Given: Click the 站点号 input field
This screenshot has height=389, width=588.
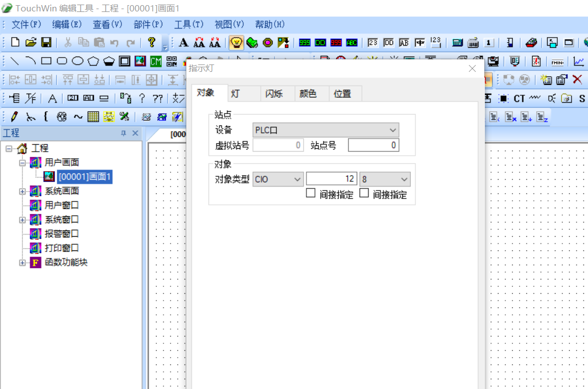Looking at the screenshot, I should [x=373, y=145].
